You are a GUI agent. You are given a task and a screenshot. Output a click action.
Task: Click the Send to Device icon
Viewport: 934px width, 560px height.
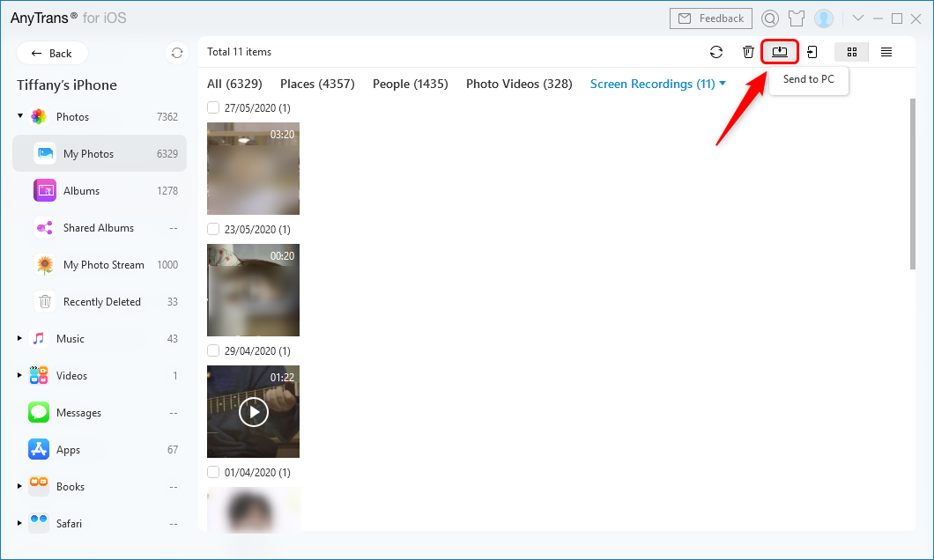[x=812, y=52]
